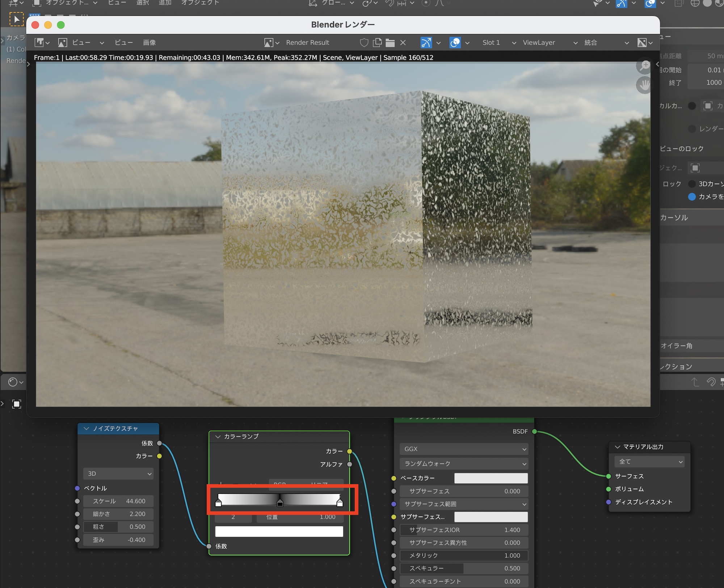The width and height of the screenshot is (724, 588).
Task: Click the open image folder icon
Action: 390,43
